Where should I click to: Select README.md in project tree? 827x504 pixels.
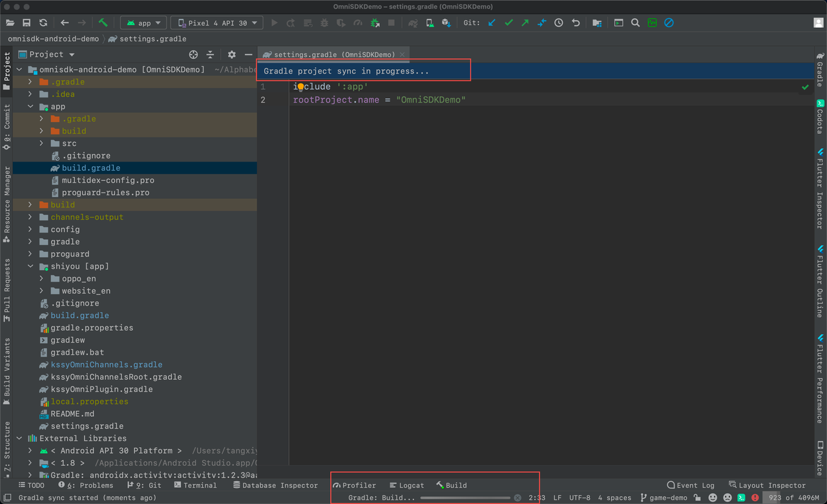pos(72,414)
